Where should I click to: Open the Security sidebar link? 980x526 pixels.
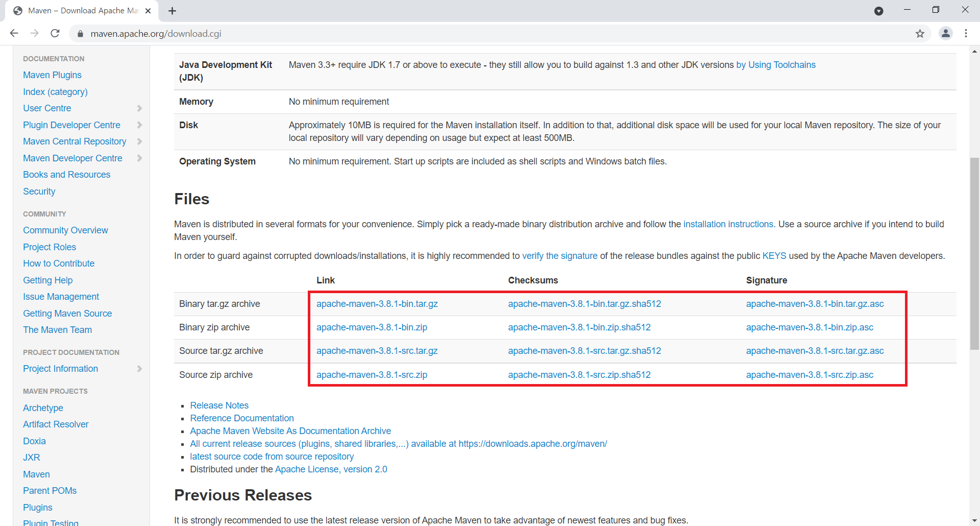tap(39, 192)
